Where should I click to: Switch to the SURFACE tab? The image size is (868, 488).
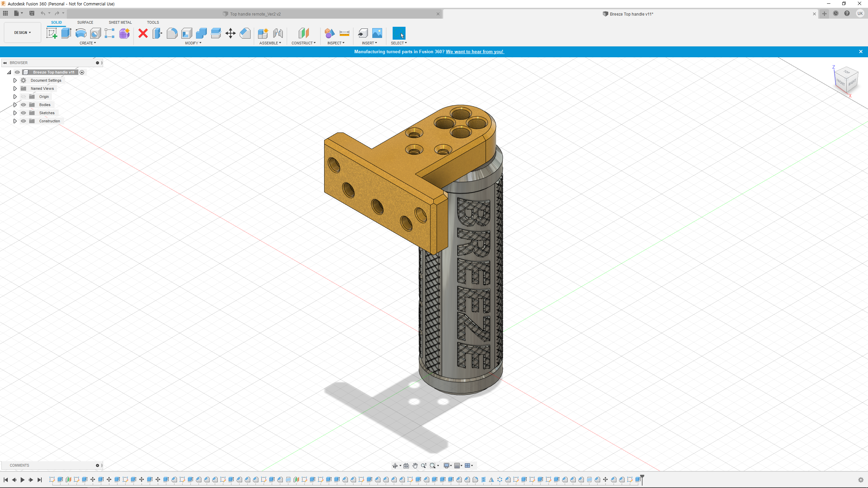click(85, 22)
